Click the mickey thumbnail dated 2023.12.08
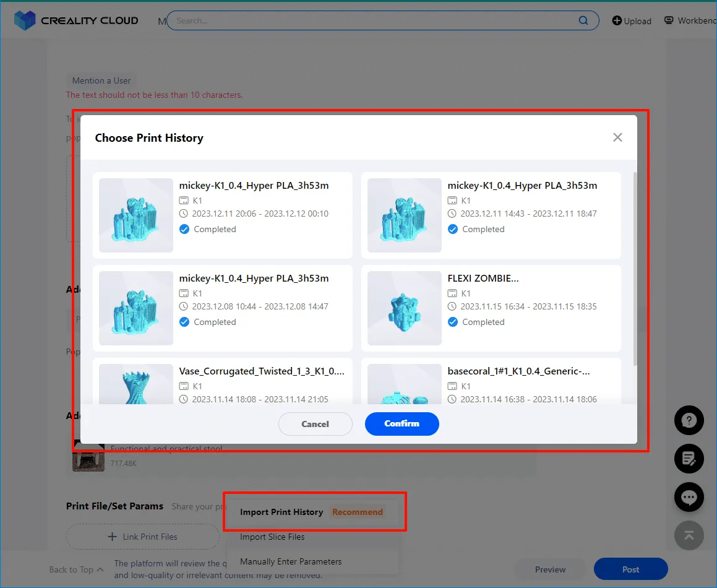Screen dimensions: 717x588 [x=136, y=308]
